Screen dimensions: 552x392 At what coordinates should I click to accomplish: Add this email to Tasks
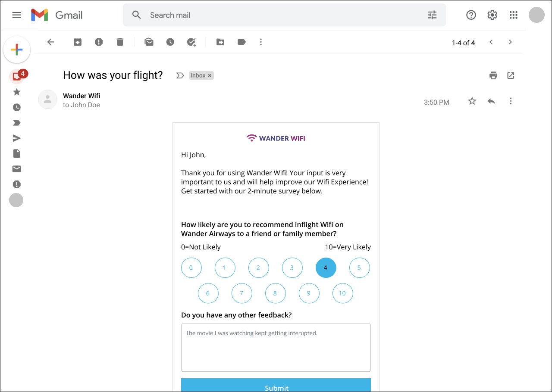point(191,42)
